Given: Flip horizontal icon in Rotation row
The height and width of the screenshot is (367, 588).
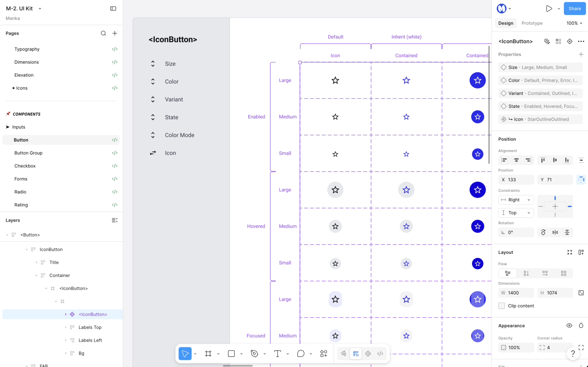Looking at the screenshot, I should point(555,232).
